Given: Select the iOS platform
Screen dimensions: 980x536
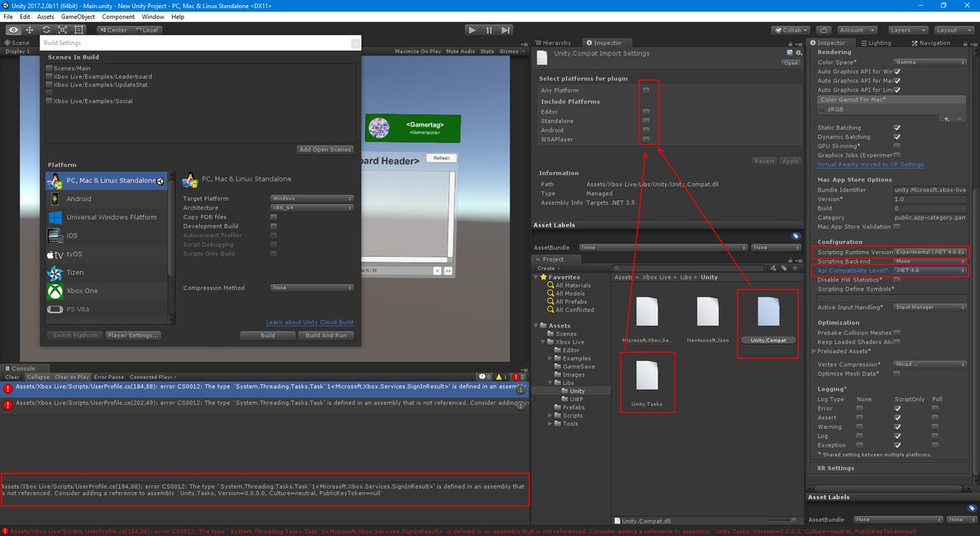Looking at the screenshot, I should tap(106, 235).
